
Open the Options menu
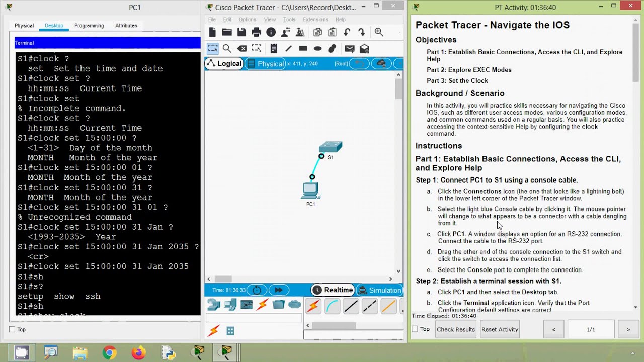[248, 20]
